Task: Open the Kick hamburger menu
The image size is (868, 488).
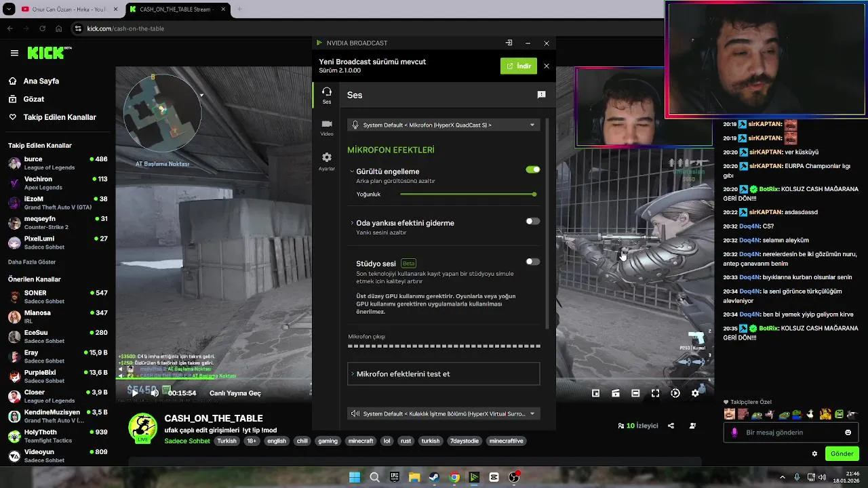Action: coord(14,53)
